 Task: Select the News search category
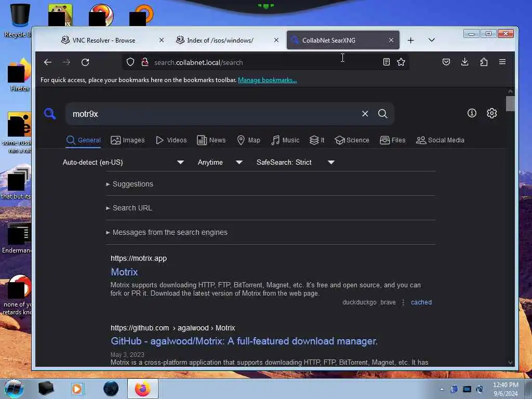click(211, 140)
